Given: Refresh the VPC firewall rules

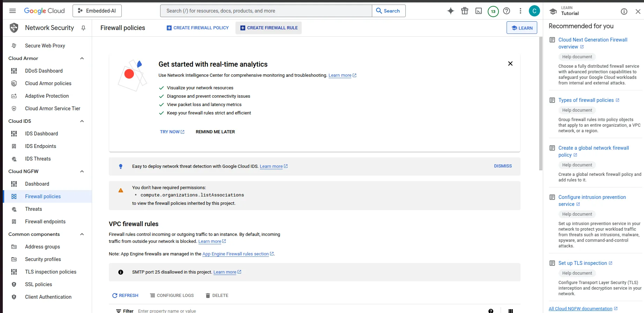Looking at the screenshot, I should 125,296.
